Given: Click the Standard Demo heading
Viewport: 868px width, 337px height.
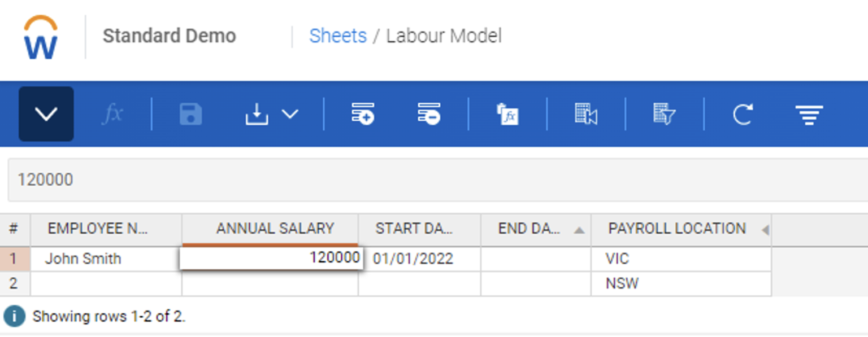Looking at the screenshot, I should click(x=169, y=36).
